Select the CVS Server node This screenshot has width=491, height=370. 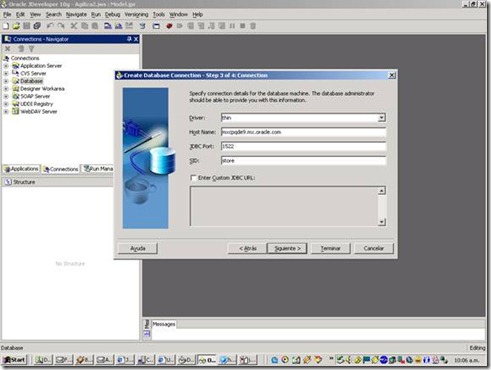pos(33,73)
